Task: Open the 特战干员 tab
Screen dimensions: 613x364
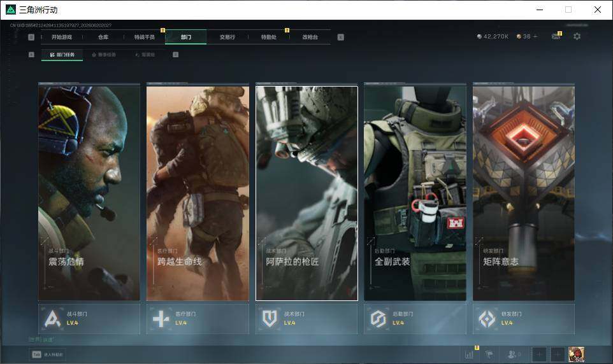Action: [x=145, y=37]
